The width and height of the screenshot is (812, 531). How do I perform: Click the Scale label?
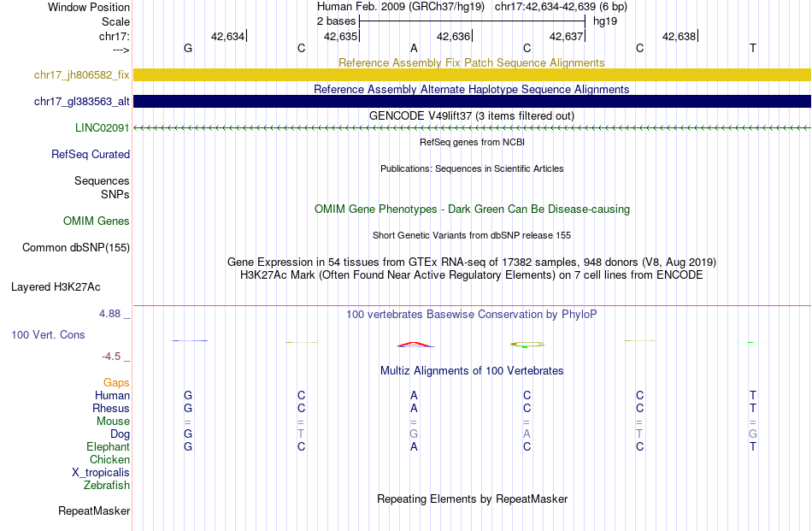115,21
